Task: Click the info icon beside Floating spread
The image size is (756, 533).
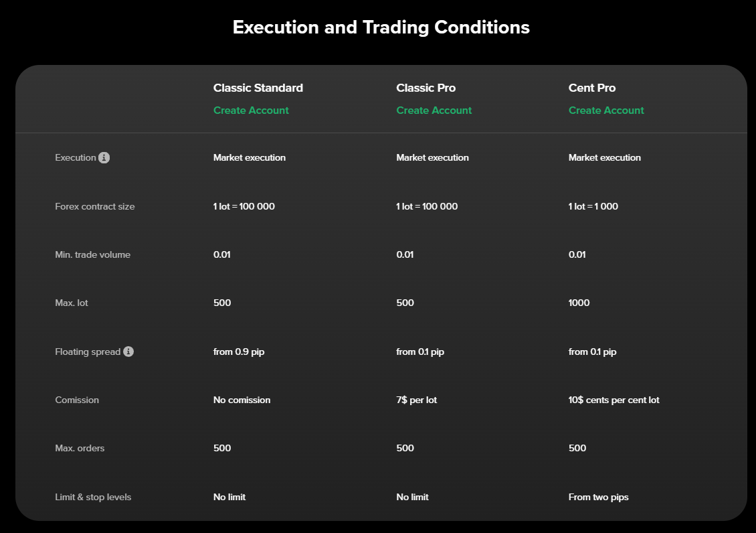Action: click(x=128, y=352)
